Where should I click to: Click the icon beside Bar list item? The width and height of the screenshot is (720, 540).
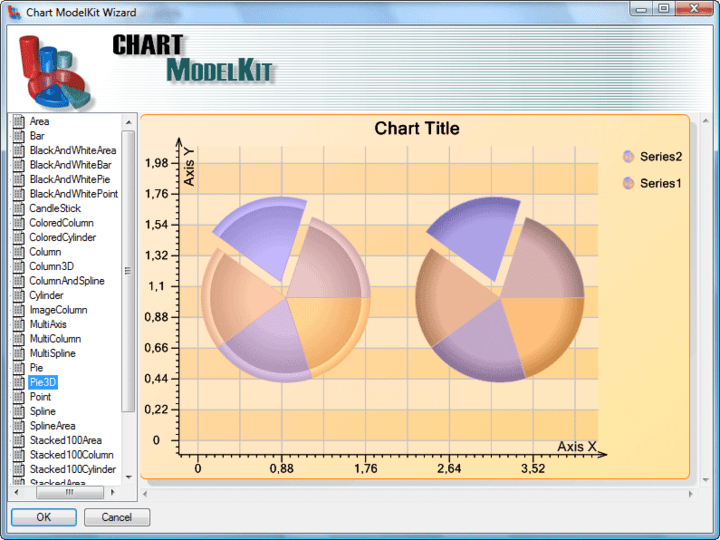(x=19, y=136)
